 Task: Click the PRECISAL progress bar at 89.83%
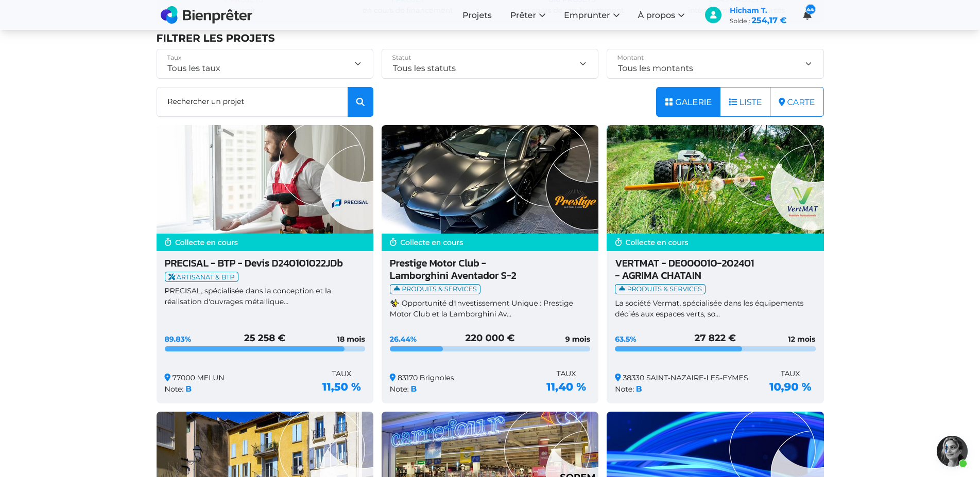[265, 349]
